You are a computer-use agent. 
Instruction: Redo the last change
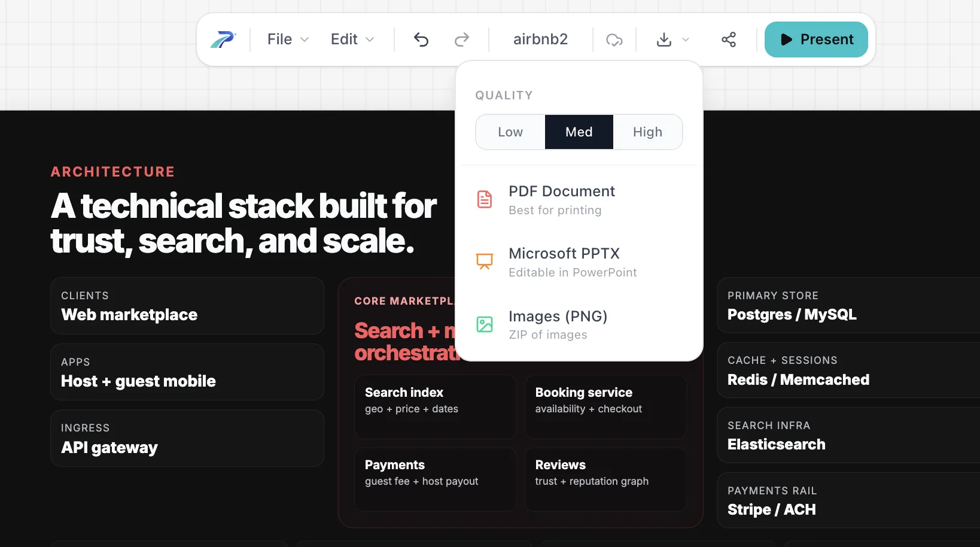click(461, 39)
